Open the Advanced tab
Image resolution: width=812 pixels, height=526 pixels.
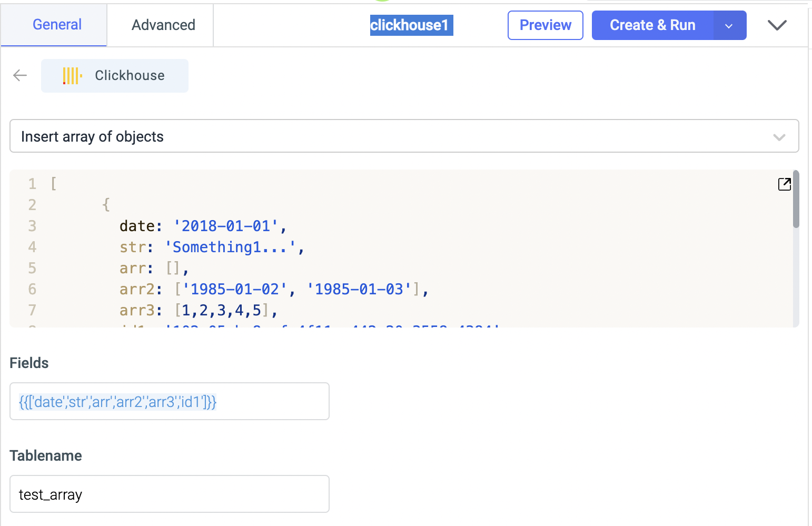163,25
